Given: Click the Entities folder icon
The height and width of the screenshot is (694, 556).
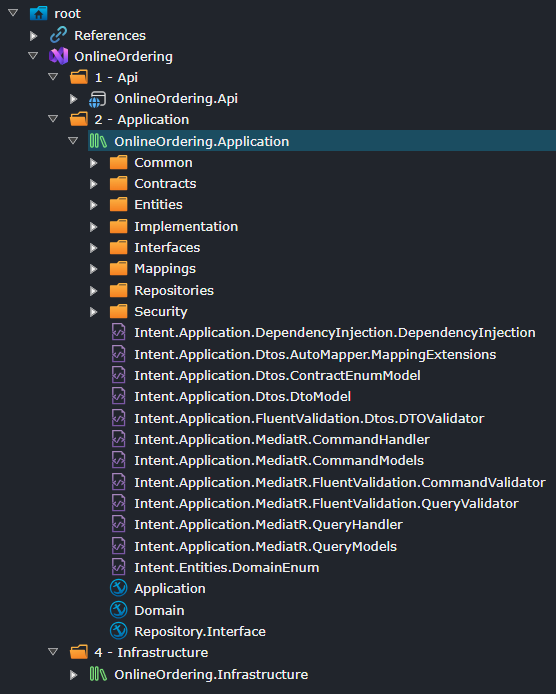Looking at the screenshot, I should pyautogui.click(x=119, y=204).
